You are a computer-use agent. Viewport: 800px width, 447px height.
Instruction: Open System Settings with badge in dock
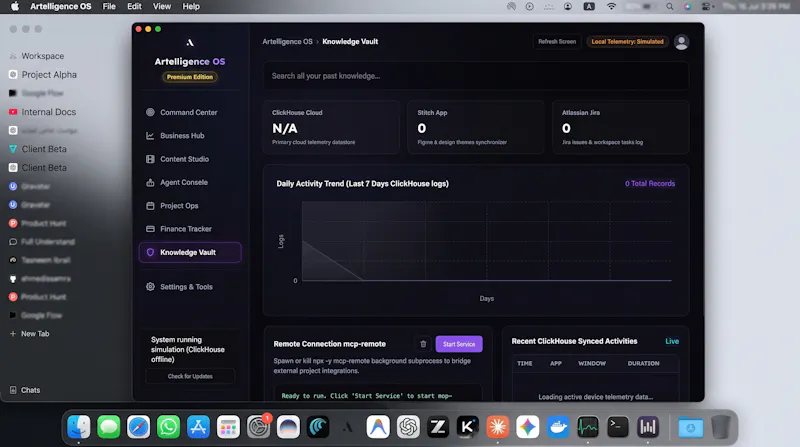tap(258, 427)
